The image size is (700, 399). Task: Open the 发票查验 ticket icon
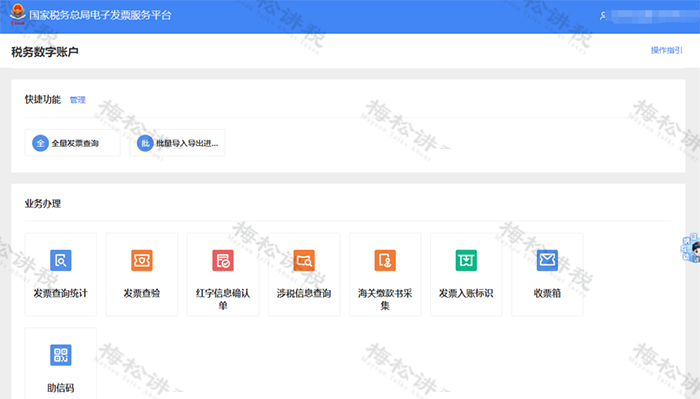[142, 260]
